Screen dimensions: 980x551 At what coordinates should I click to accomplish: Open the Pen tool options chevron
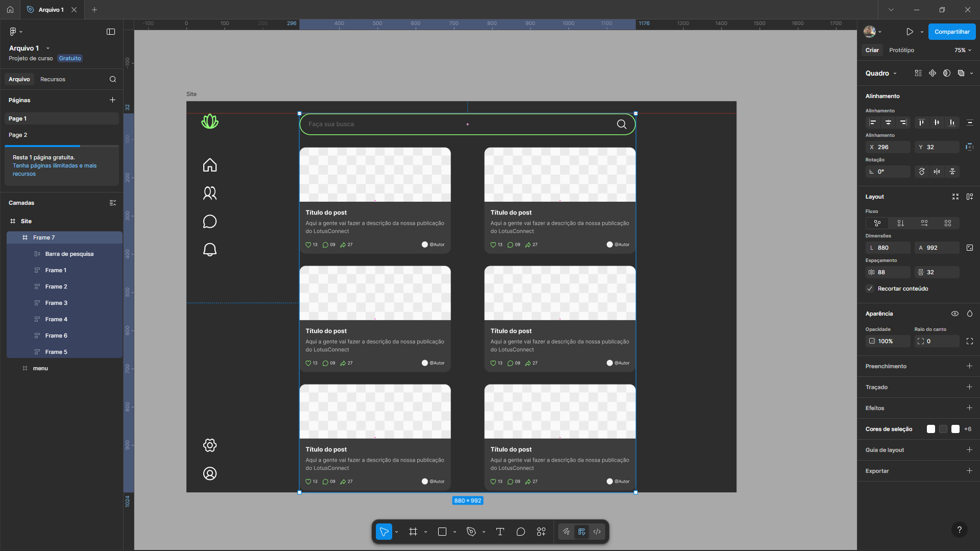[484, 532]
